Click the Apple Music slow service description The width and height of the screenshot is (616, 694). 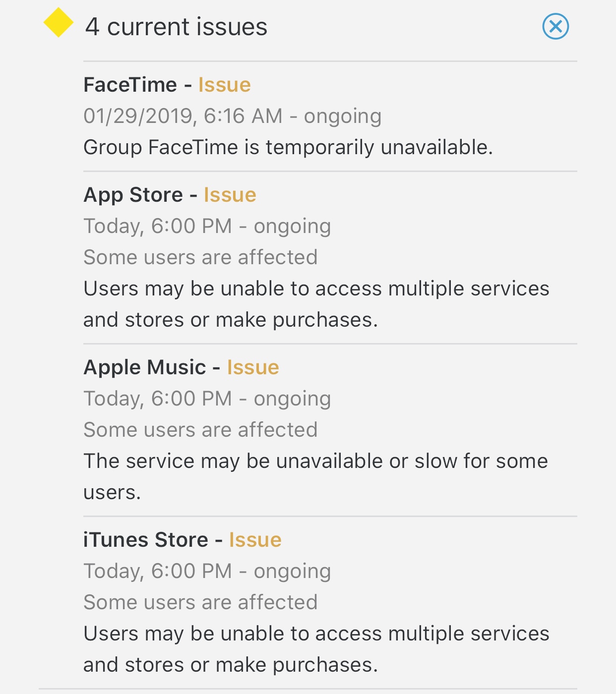point(315,476)
